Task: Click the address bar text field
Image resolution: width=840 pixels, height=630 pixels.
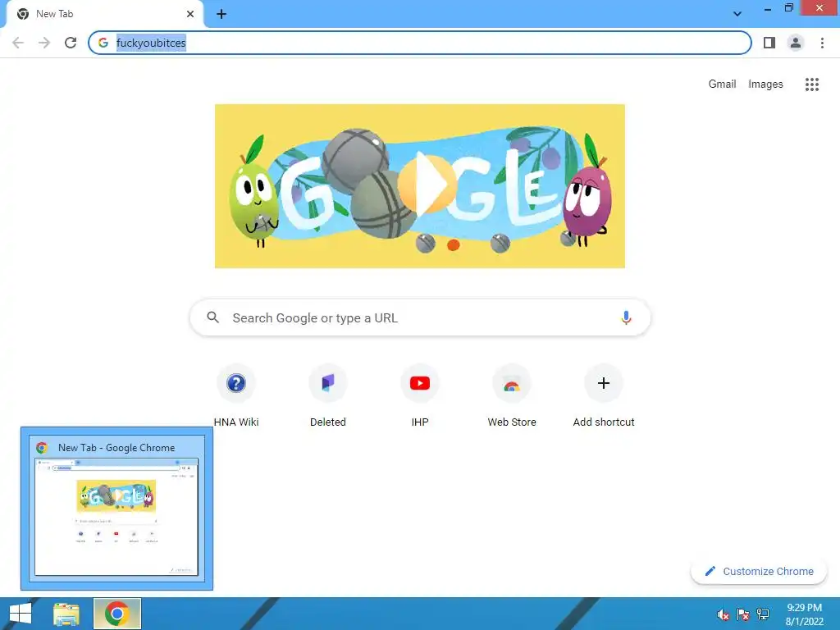Action: point(419,43)
